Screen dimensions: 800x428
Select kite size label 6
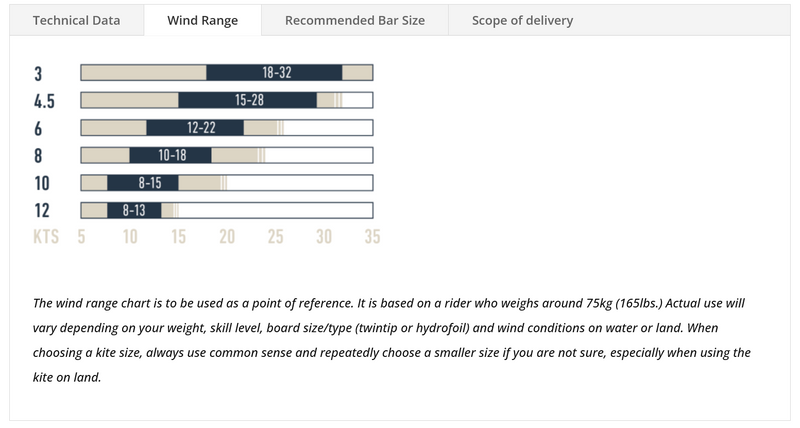pos(38,128)
